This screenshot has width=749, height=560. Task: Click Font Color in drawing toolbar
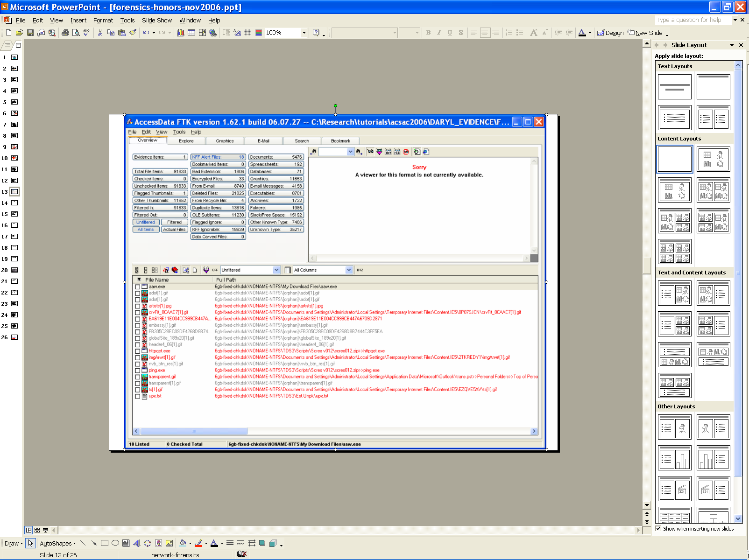[214, 543]
